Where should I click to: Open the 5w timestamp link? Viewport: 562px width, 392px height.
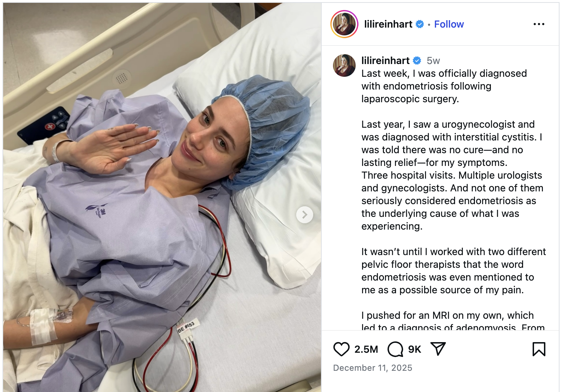tap(433, 61)
